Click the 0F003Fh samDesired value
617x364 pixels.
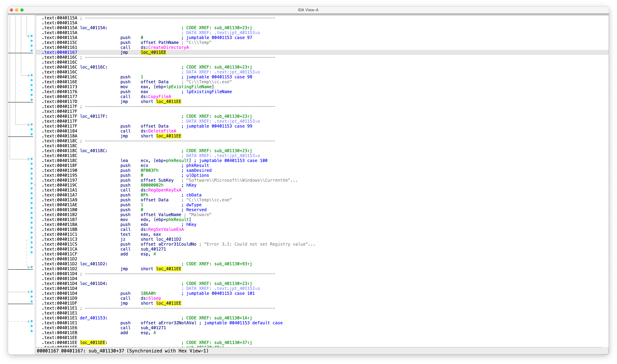coord(149,170)
